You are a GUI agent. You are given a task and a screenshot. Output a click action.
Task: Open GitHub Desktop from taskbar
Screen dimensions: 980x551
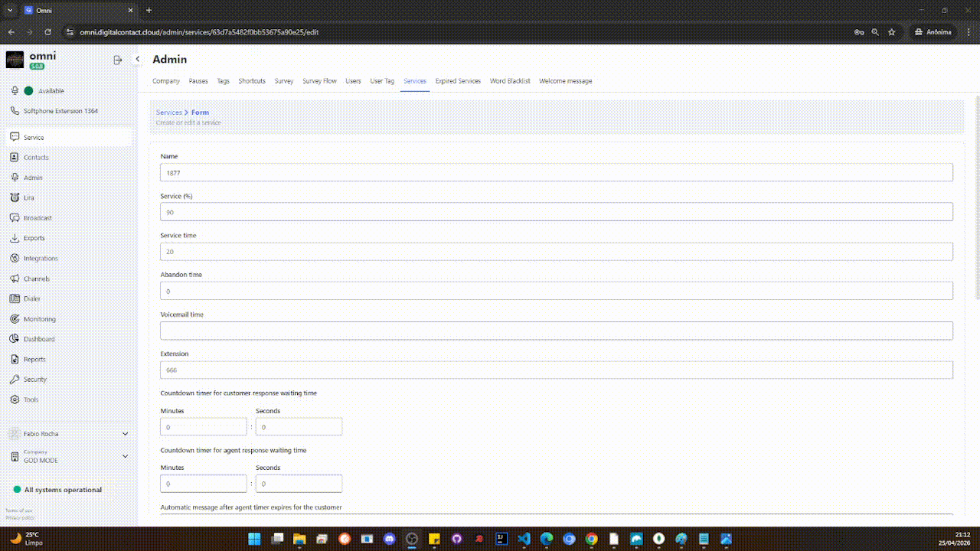456,539
